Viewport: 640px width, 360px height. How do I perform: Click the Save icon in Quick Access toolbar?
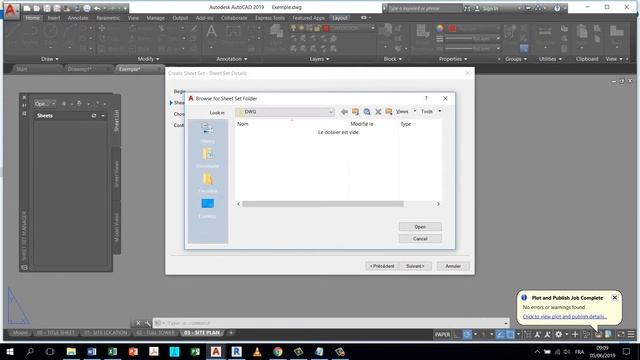tap(47, 8)
